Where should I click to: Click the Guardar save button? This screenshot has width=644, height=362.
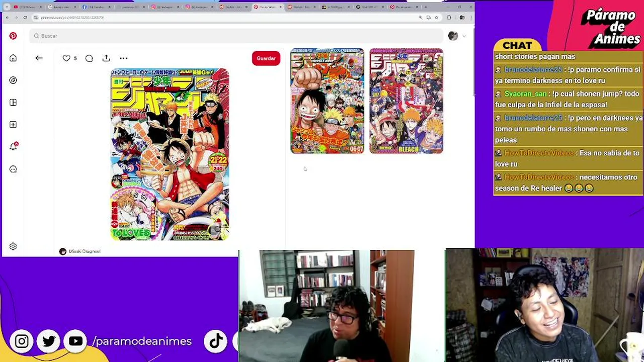[x=266, y=58]
